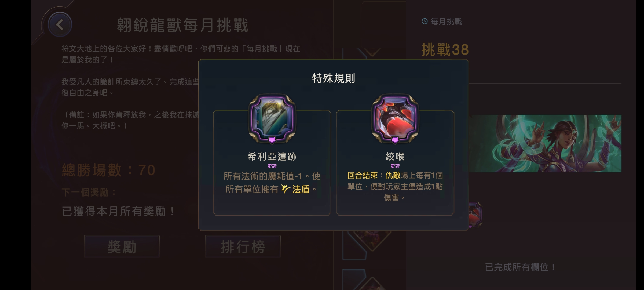Expand the challenge list chevron above popup

click(x=372, y=52)
